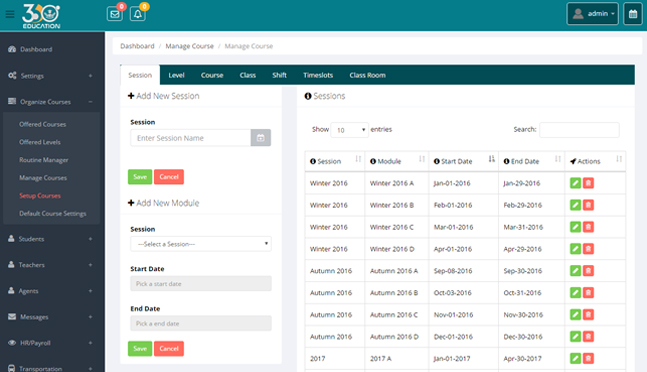
Task: Click the Sessions table Search box
Action: point(579,130)
